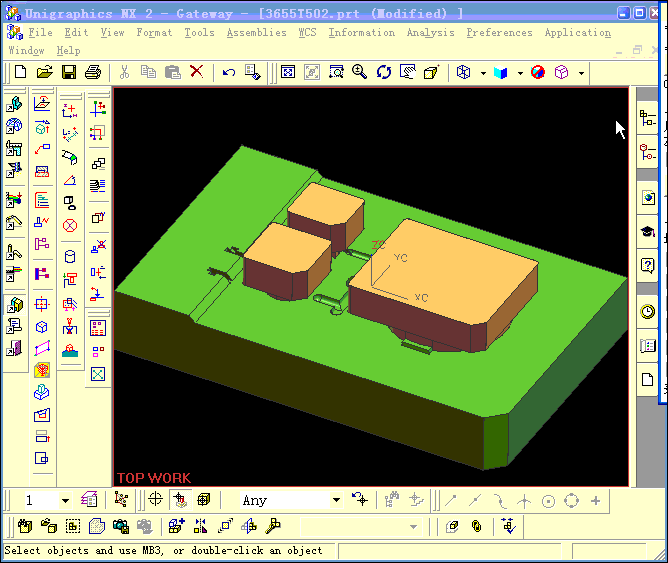Open the History clock sidebar icon
The width and height of the screenshot is (668, 563).
pyautogui.click(x=648, y=311)
